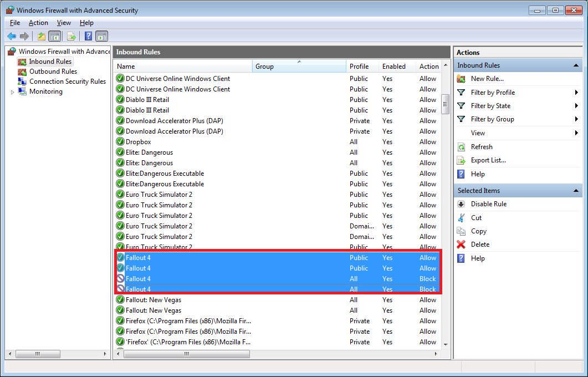Image resolution: width=588 pixels, height=377 pixels.
Task: Click the green check icon beside Dropbox
Action: pos(120,142)
